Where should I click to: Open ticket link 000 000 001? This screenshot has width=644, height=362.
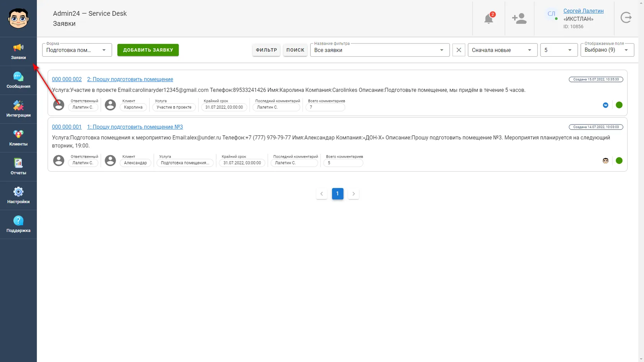click(67, 127)
